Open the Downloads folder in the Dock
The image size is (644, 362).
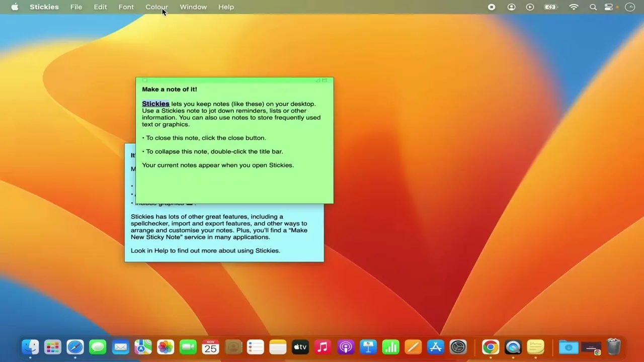(x=569, y=347)
